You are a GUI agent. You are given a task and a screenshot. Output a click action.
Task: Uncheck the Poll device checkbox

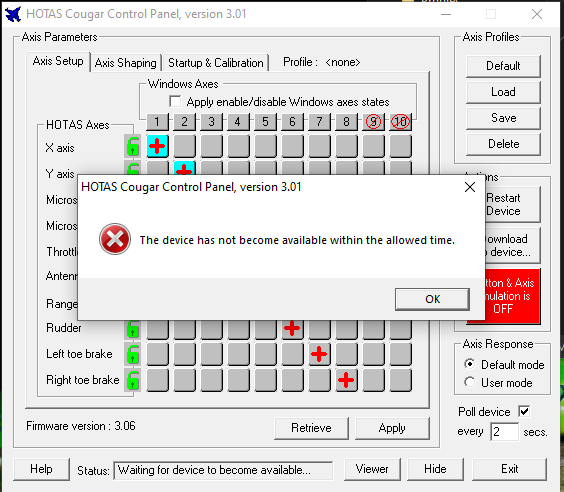coord(524,411)
